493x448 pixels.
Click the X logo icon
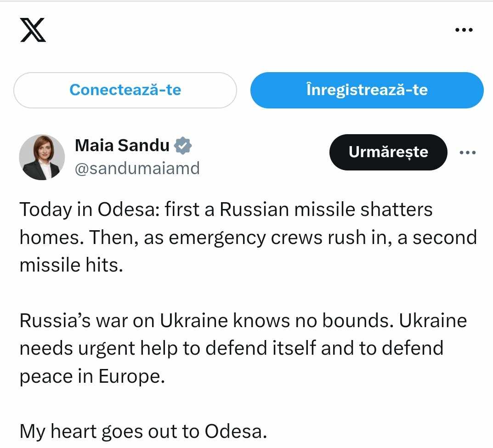pos(33,30)
